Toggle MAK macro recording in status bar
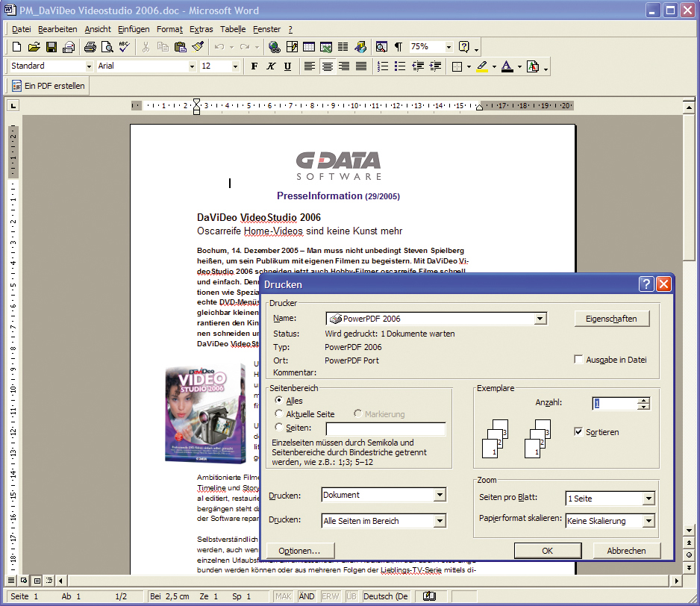Image resolution: width=700 pixels, height=606 pixels. (x=283, y=596)
